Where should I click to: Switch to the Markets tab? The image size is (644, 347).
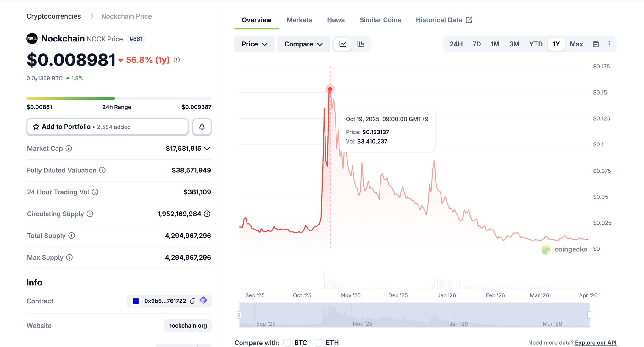(x=299, y=20)
